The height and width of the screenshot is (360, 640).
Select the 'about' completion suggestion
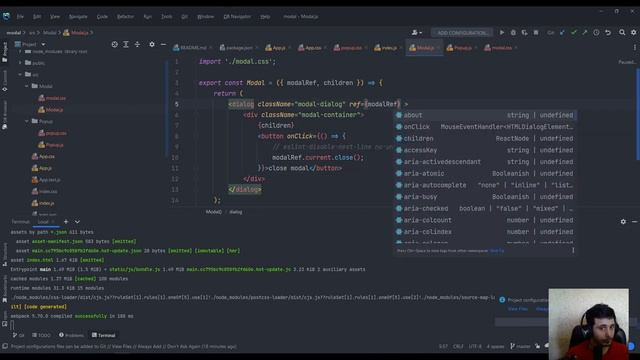coord(485,115)
